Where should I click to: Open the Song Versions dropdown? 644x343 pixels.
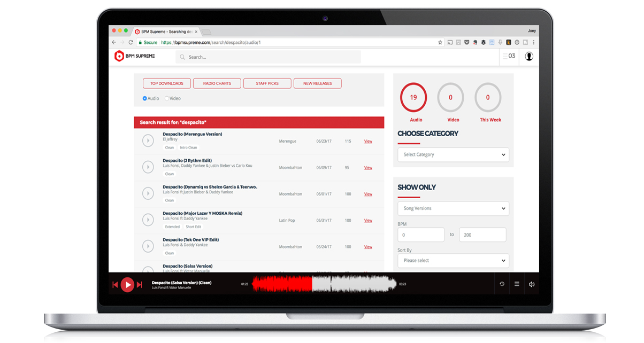[453, 208]
